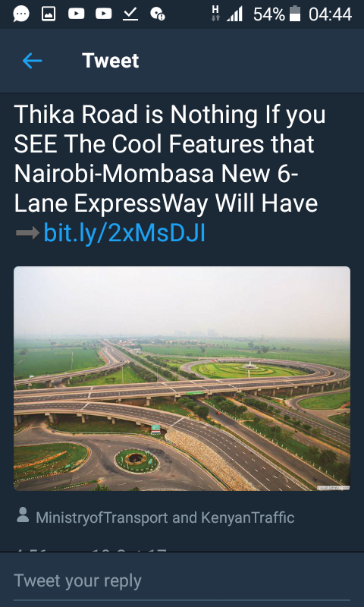Tap the gallery image notification icon
This screenshot has width=364, height=607.
pos(49,14)
